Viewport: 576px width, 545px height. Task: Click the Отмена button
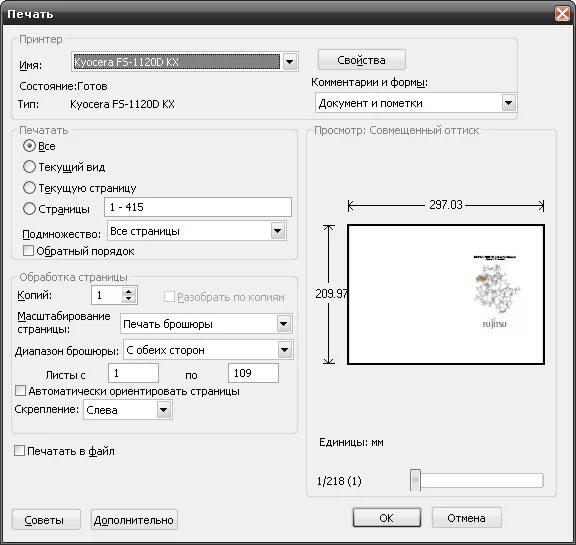467,518
